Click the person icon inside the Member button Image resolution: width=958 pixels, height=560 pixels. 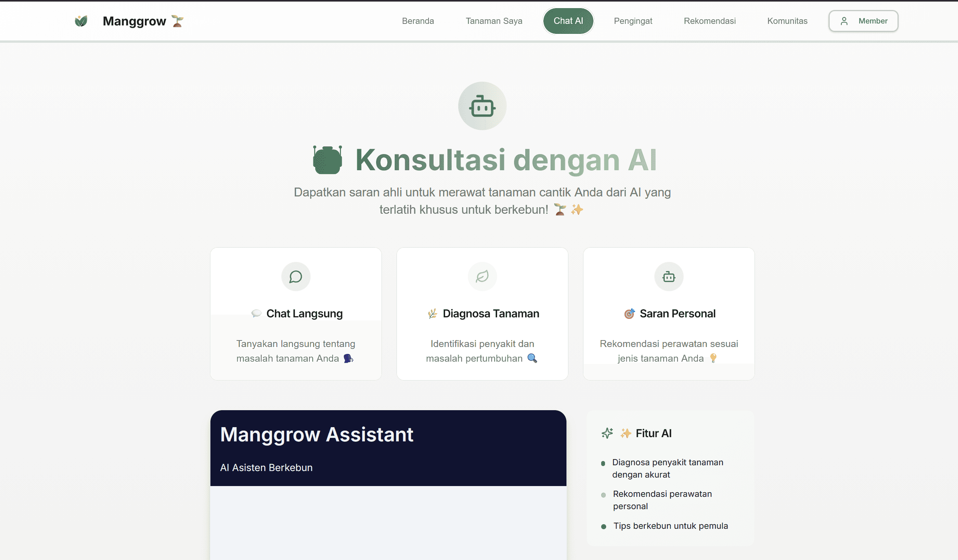pos(844,21)
